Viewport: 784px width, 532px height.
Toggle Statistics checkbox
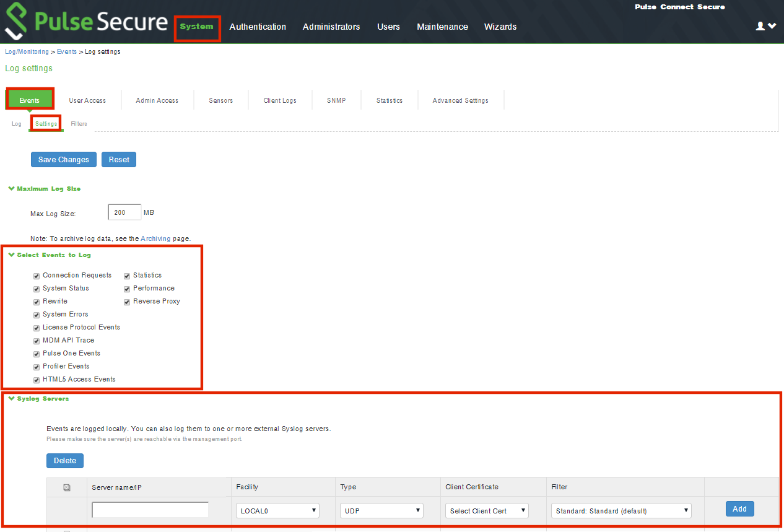click(x=127, y=276)
